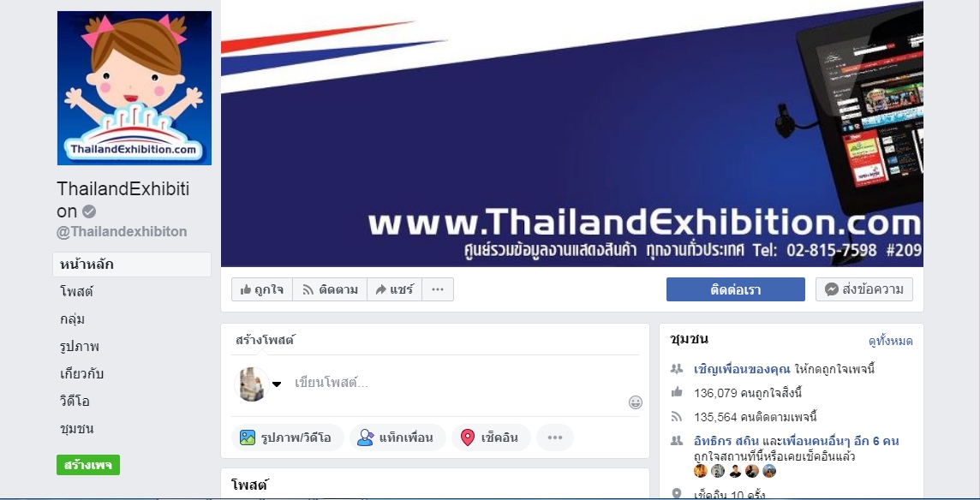
Task: Share the page using แชร์ button
Action: pyautogui.click(x=394, y=289)
